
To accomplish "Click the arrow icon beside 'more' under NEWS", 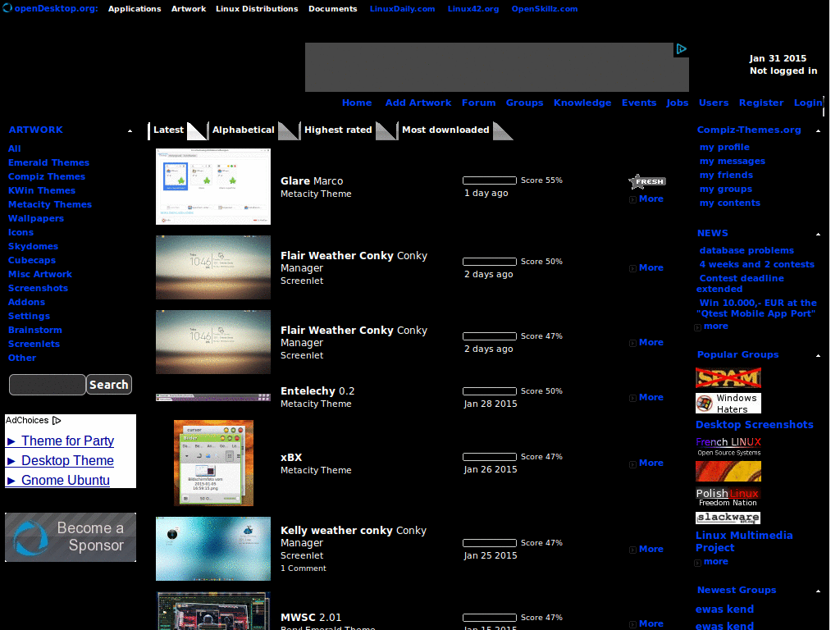I will click(699, 326).
